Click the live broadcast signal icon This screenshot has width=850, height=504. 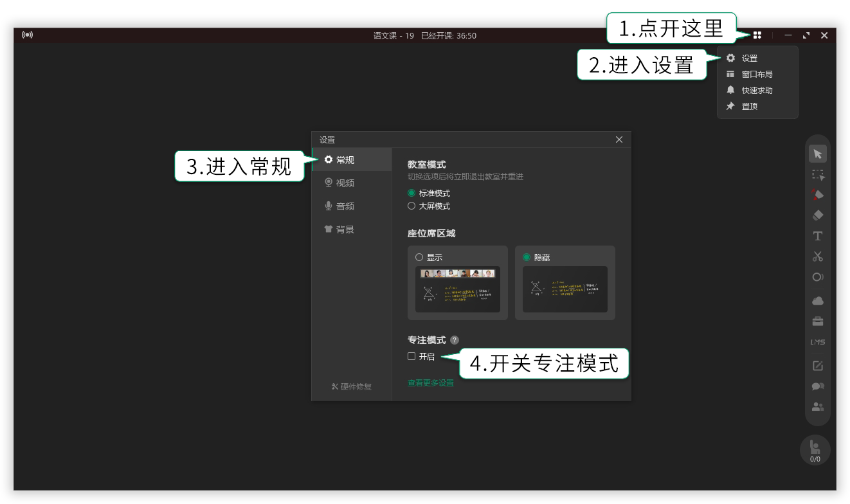point(27,35)
